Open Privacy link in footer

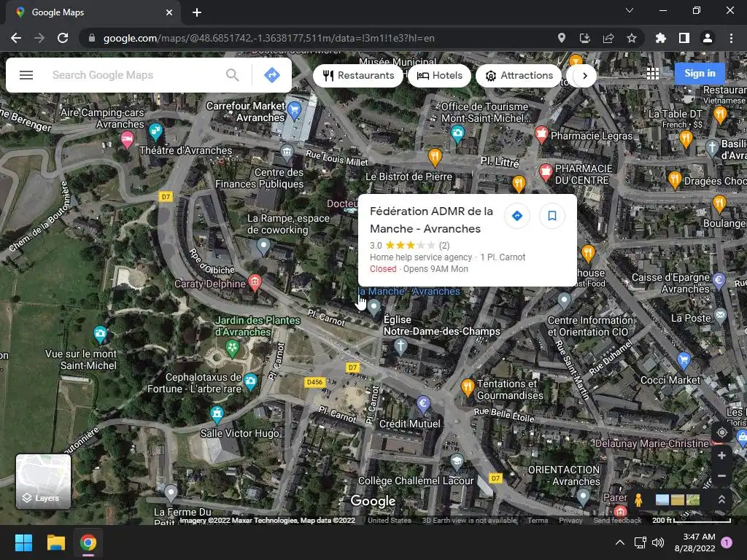570,521
